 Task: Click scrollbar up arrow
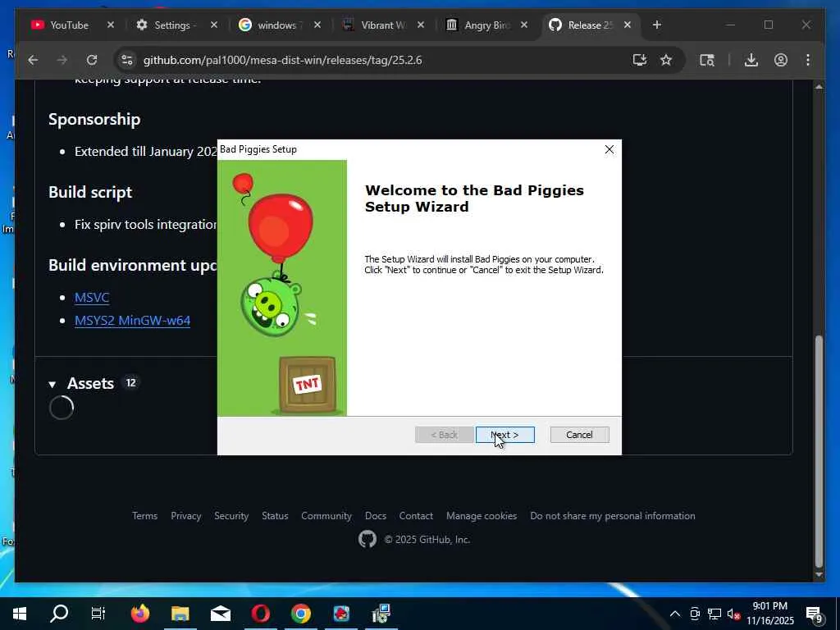click(x=819, y=87)
